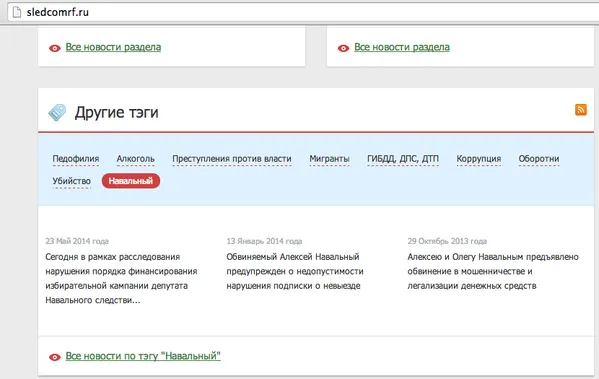The height and width of the screenshot is (379, 599).
Task: Select the Преступления против власти tag
Action: pyautogui.click(x=232, y=159)
